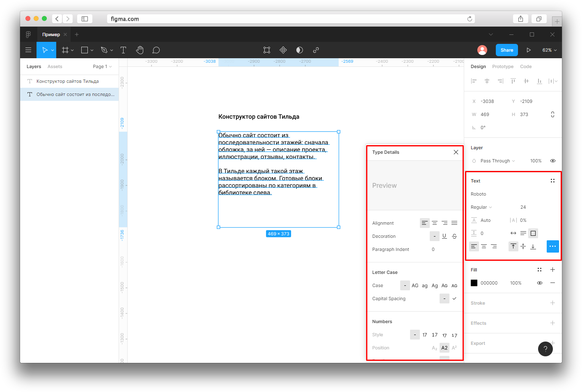Toggle layer visibility eye next to 100%
Image resolution: width=582 pixels, height=392 pixels.
click(553, 161)
